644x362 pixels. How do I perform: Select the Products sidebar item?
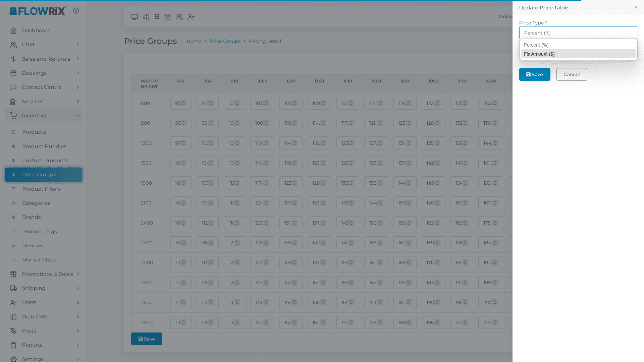(34, 132)
